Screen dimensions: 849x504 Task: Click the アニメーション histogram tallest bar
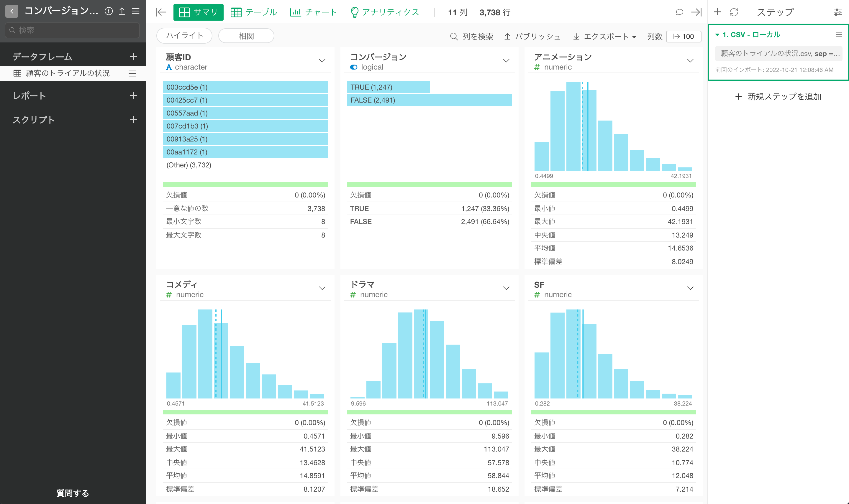click(573, 126)
